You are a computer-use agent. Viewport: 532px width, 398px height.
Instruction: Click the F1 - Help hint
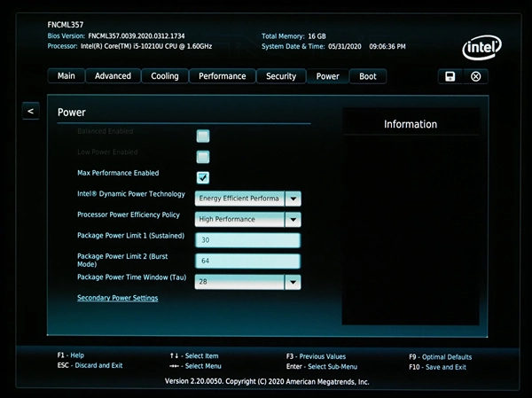pyautogui.click(x=71, y=355)
